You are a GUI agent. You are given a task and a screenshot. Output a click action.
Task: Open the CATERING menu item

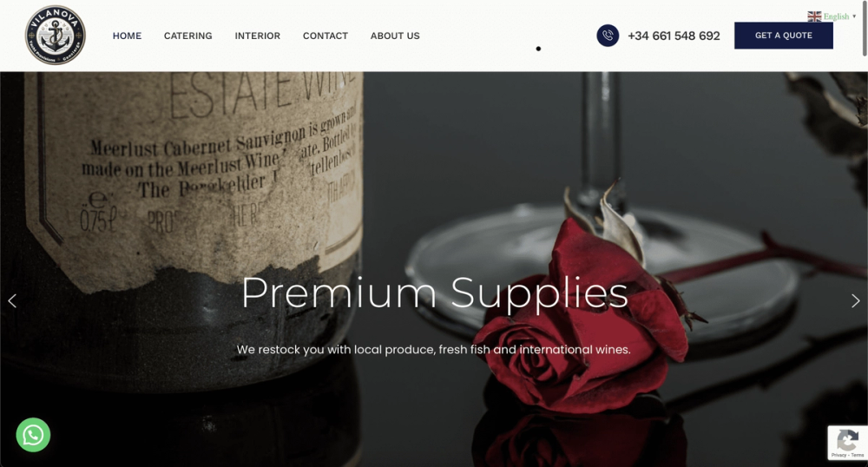187,36
